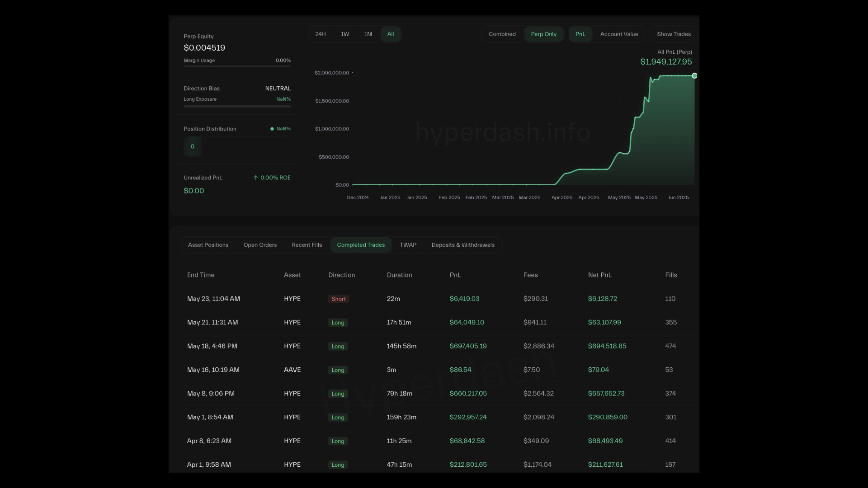
Task: Sort by the Duration column header
Action: point(399,275)
